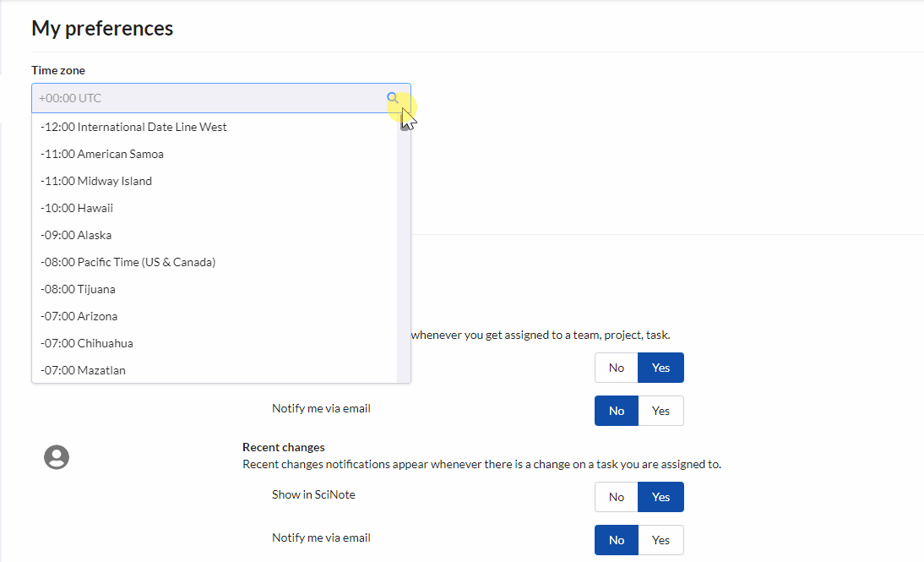Choose -11:00 American Samoa time zone
This screenshot has width=924, height=562.
tap(102, 154)
